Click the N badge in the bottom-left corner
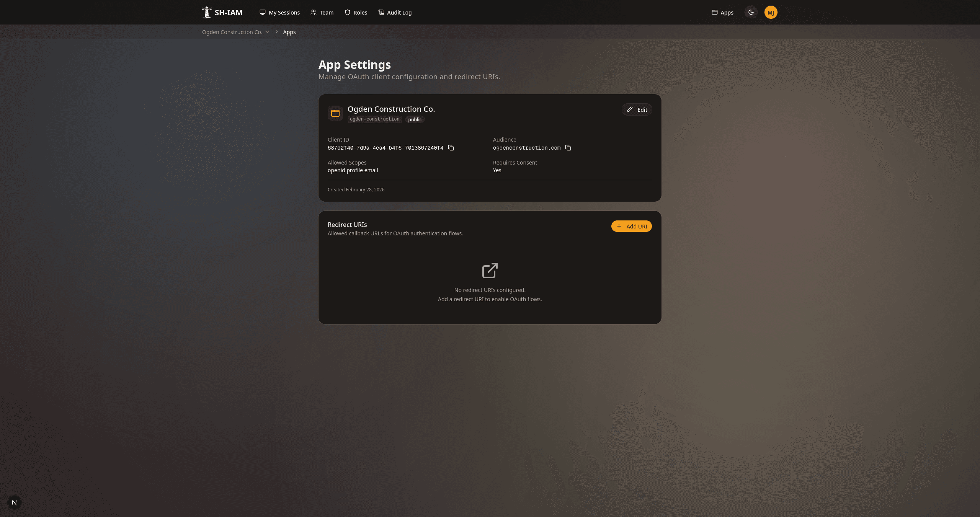The height and width of the screenshot is (517, 980). tap(15, 502)
